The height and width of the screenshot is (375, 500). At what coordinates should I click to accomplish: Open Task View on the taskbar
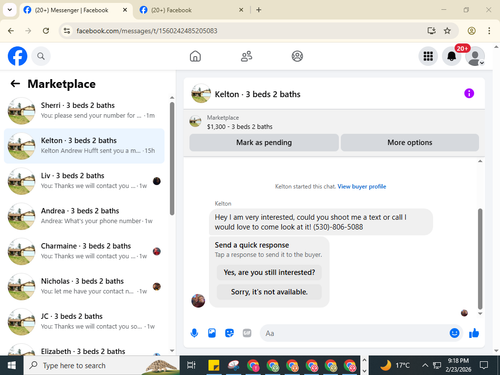pyautogui.click(x=191, y=366)
